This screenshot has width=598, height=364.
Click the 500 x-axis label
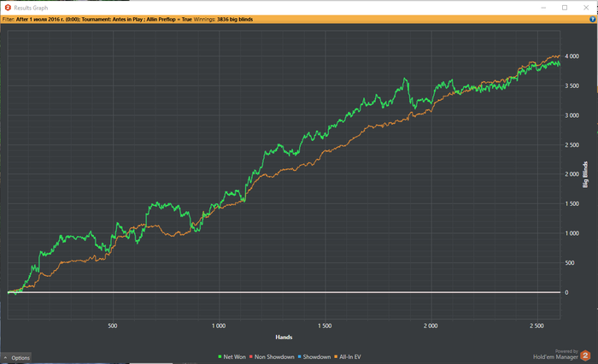click(x=113, y=326)
